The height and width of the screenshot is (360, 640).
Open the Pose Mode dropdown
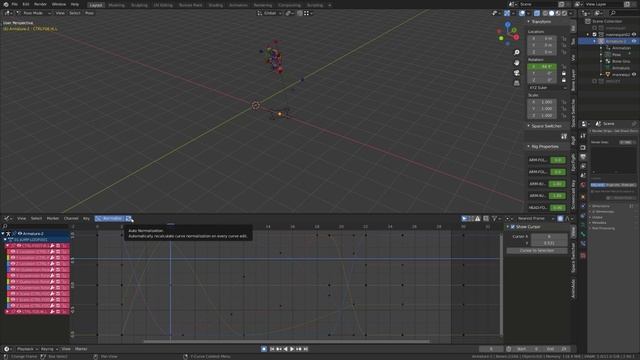tap(33, 13)
